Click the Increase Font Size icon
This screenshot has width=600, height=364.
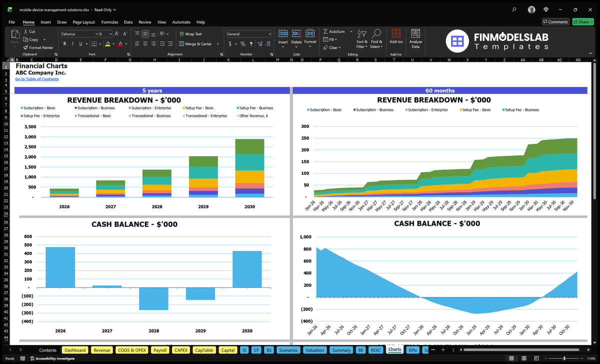pyautogui.click(x=117, y=34)
